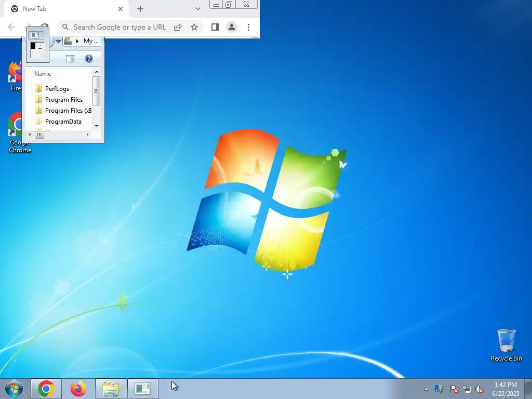Sort files by the Name column header
532x399 pixels.
[x=43, y=74]
